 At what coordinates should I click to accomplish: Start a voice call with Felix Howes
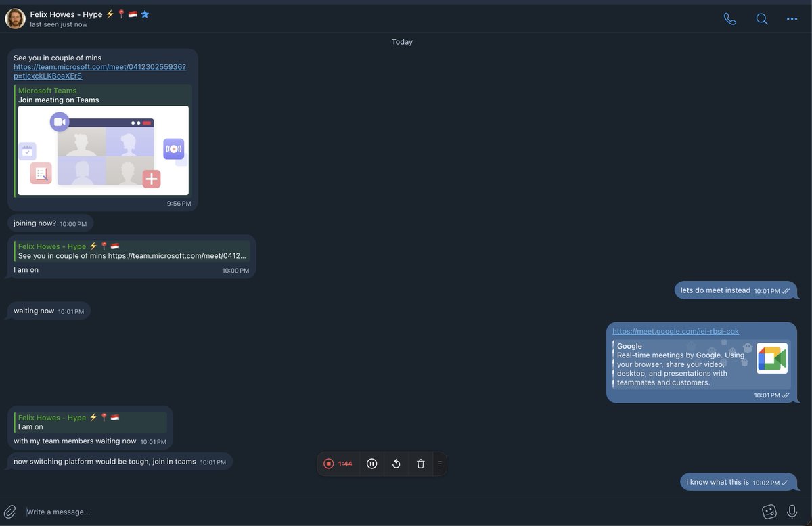[730, 19]
